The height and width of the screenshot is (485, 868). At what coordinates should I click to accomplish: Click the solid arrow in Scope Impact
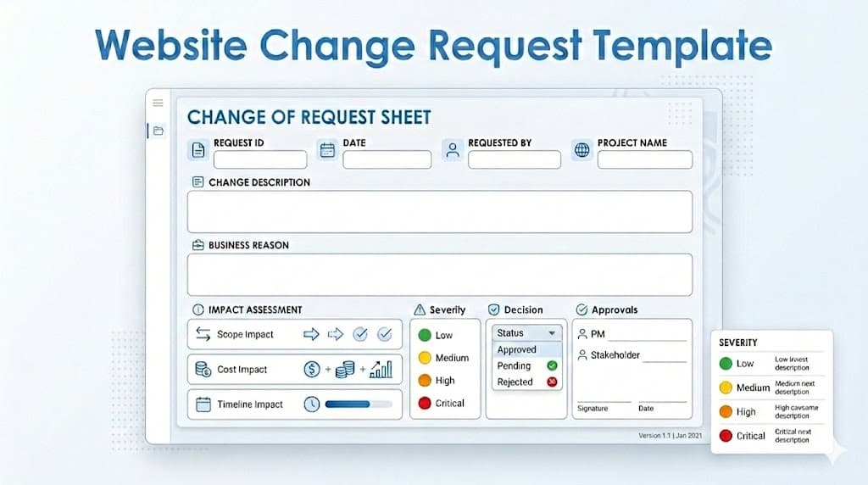[x=311, y=334]
